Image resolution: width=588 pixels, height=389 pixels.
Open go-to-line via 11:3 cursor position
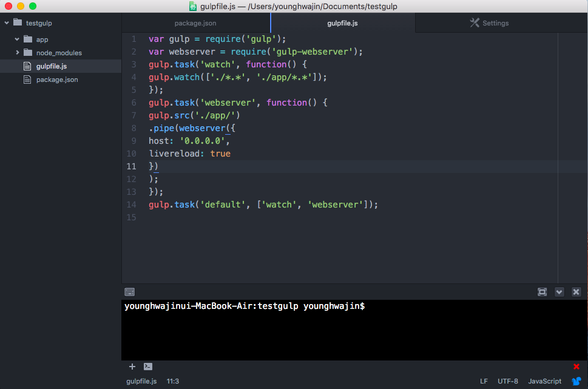(173, 381)
